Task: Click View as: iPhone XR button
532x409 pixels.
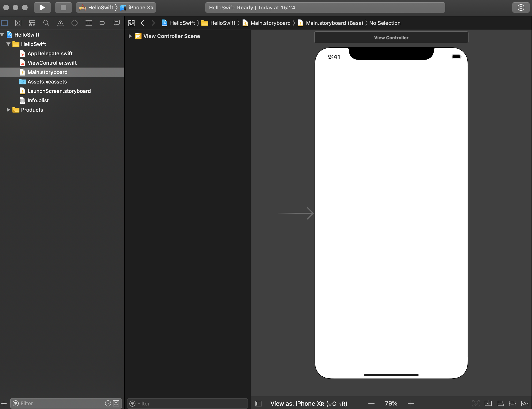Action: click(x=309, y=403)
